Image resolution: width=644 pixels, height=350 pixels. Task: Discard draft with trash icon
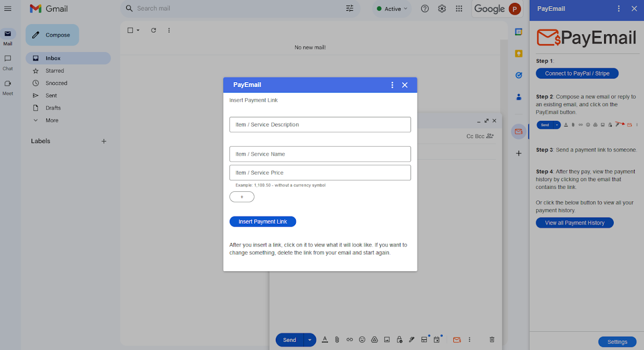pyautogui.click(x=492, y=340)
